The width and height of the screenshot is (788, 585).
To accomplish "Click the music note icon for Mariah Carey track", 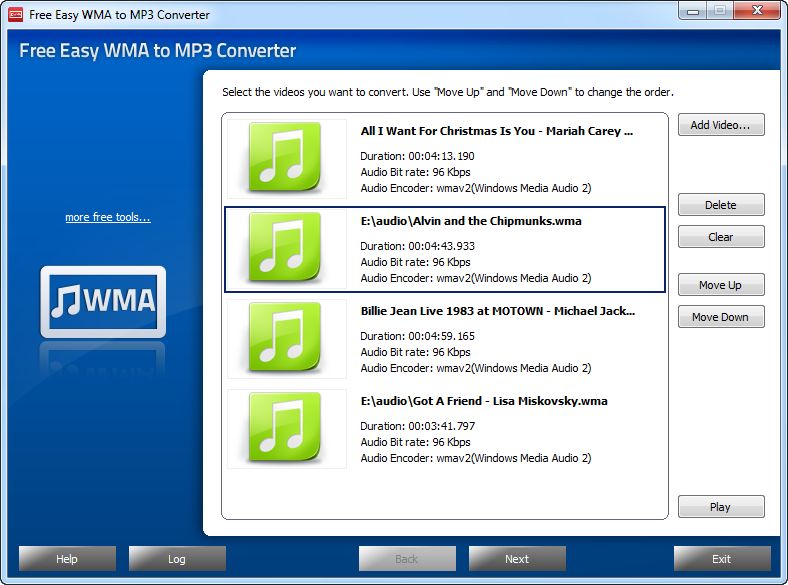I will 286,158.
